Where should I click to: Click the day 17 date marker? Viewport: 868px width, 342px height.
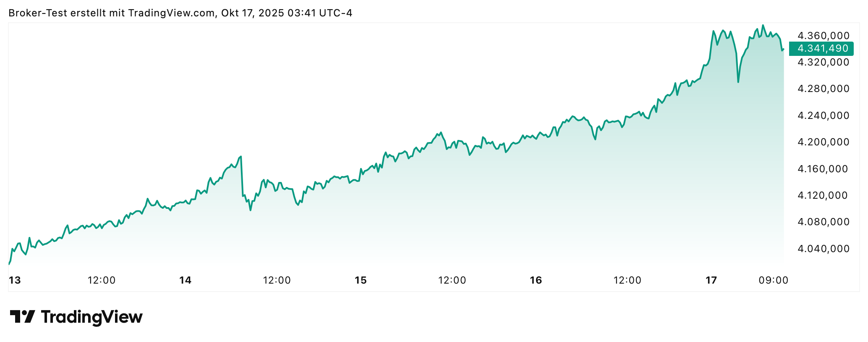pos(711,280)
